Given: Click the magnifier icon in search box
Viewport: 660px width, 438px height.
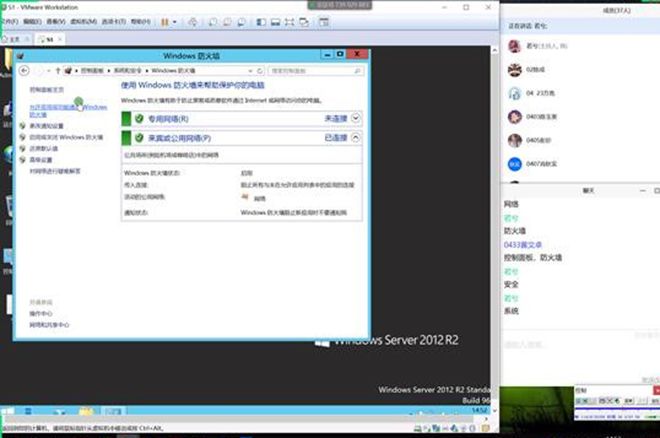Looking at the screenshot, I should 357,71.
